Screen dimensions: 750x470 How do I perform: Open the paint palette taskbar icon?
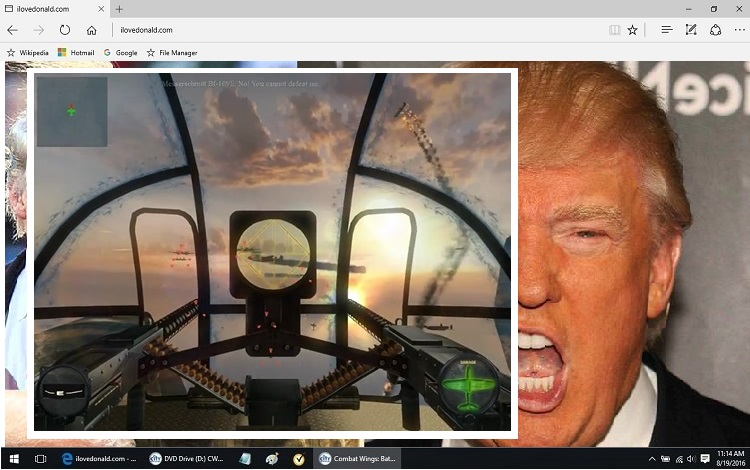(x=272, y=459)
